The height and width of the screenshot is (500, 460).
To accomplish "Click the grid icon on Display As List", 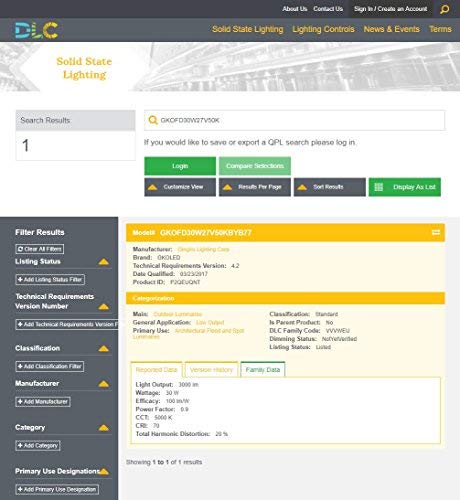I will pyautogui.click(x=378, y=187).
